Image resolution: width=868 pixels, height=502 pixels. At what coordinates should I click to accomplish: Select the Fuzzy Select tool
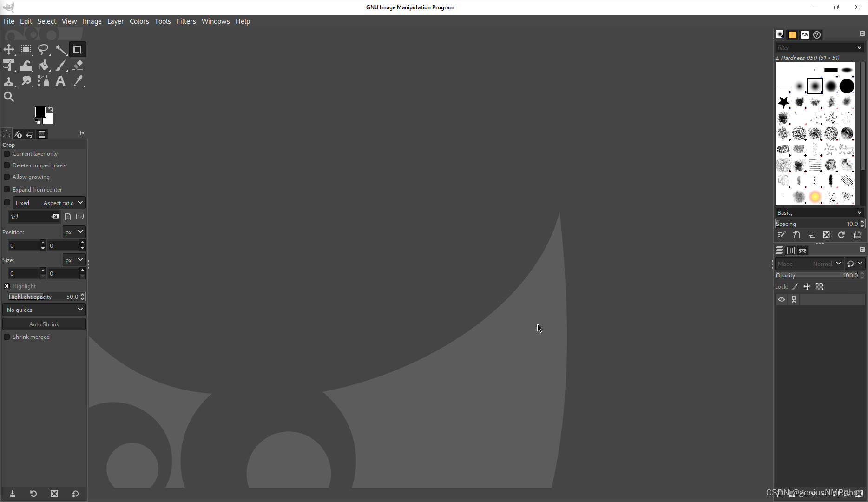click(x=61, y=49)
